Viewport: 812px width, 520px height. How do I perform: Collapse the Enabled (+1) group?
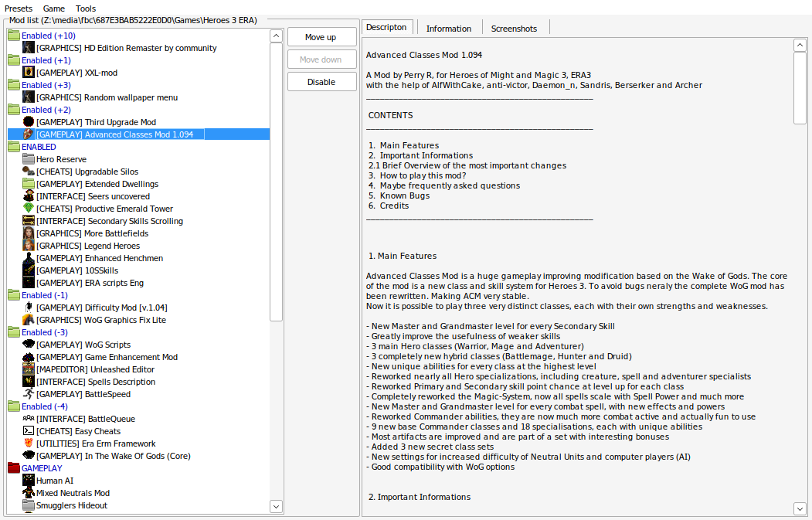[x=14, y=60]
